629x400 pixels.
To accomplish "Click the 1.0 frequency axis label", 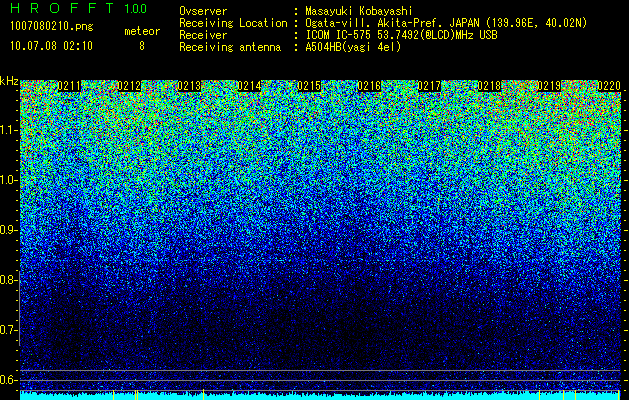I will pos(9,180).
